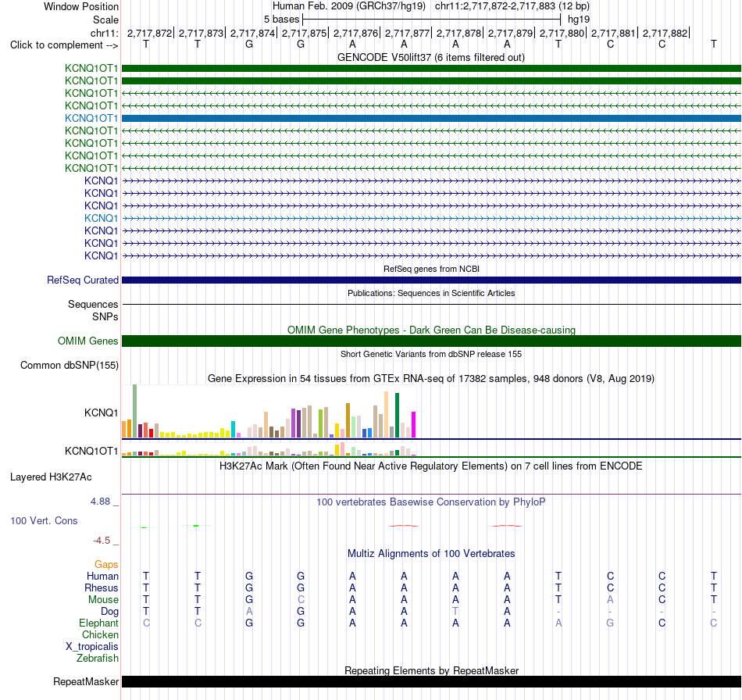Select the light-blue highlighted KCNQ1OT1 transcript label
The image size is (742, 700).
(91, 118)
